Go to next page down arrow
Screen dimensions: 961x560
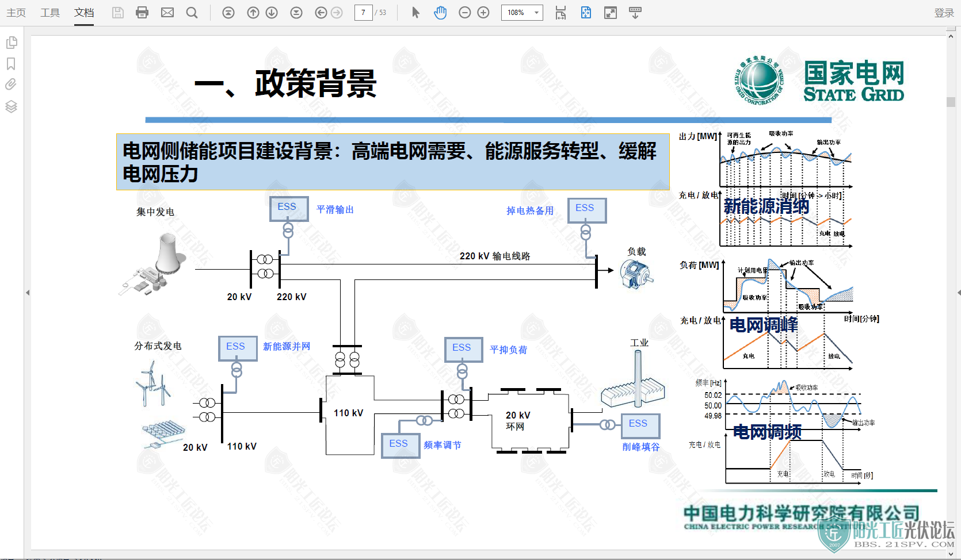(272, 13)
